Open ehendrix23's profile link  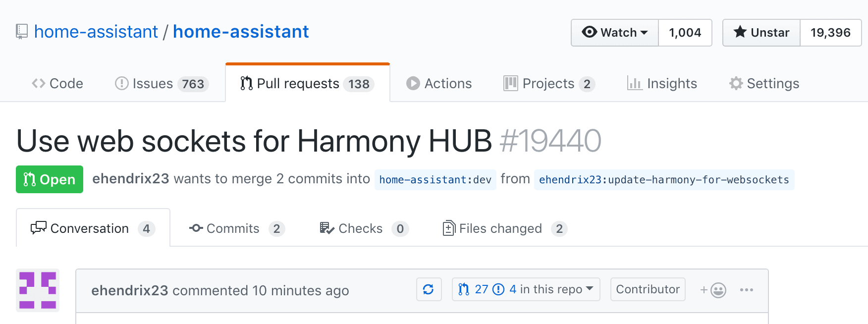pyautogui.click(x=130, y=290)
